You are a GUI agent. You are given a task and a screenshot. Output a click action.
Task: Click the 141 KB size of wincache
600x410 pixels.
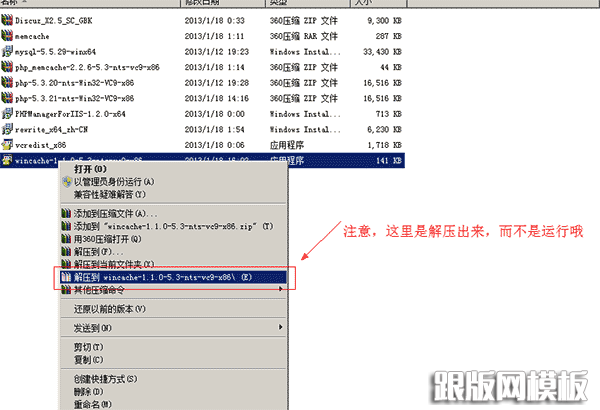389,161
